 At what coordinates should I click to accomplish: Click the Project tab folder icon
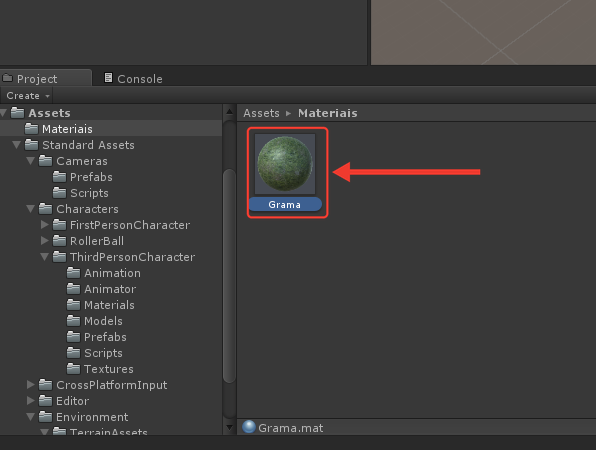(8, 78)
